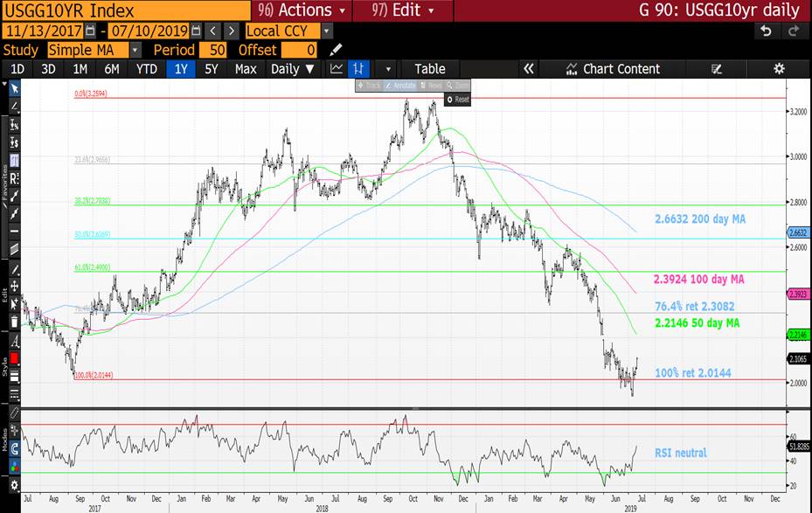Screen dimensions: 812x513
Task: Open start date calendar picker
Action: click(x=90, y=31)
